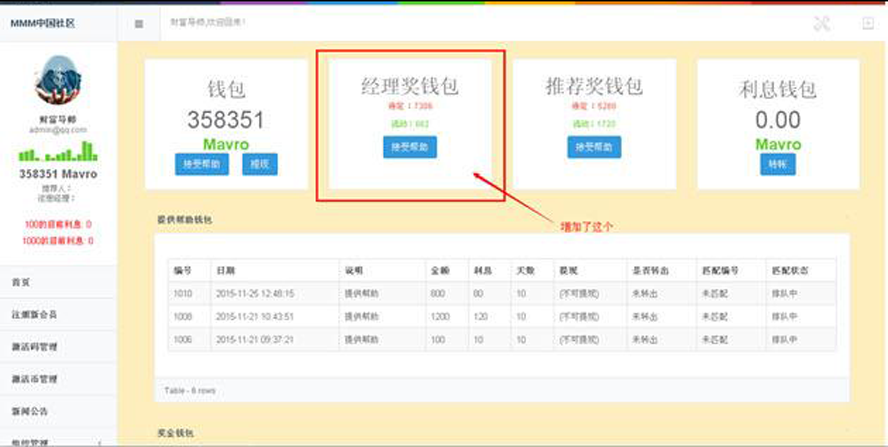Click the crossed-arrows icon in the top bar
888x447 pixels.
[x=821, y=23]
